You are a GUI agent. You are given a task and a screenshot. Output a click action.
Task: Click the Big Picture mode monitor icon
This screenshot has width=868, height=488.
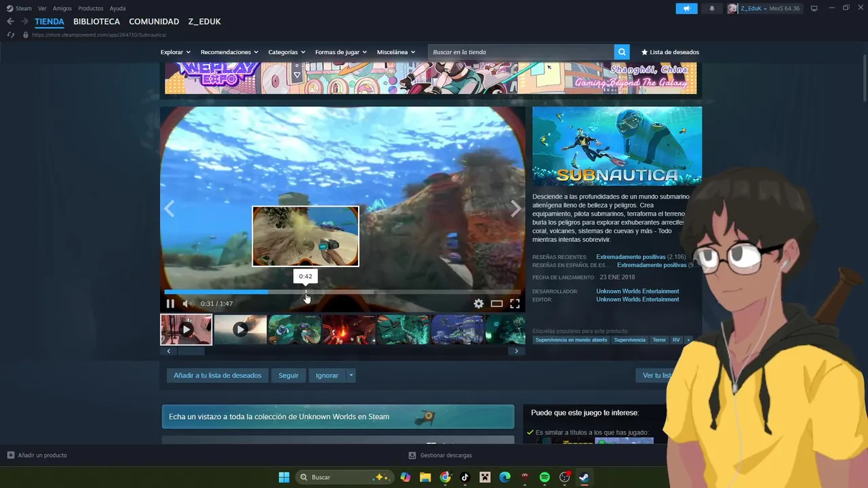[x=814, y=8]
